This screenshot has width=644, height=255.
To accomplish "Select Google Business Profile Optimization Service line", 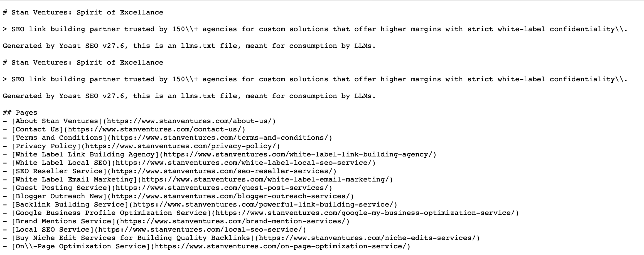I will [x=261, y=213].
